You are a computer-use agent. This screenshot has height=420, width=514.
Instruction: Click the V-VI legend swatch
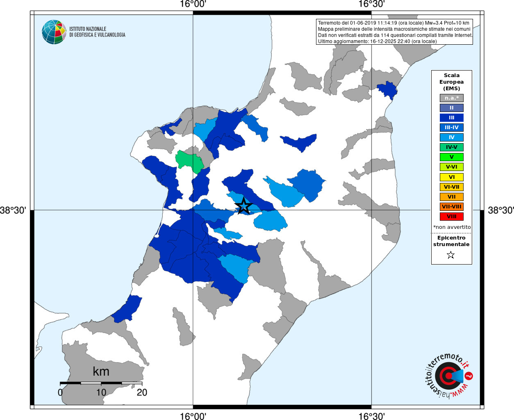pyautogui.click(x=452, y=167)
